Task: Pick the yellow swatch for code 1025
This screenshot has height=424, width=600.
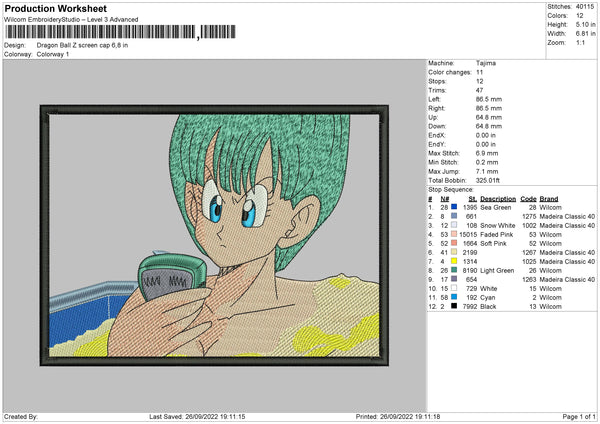Action: [454, 261]
